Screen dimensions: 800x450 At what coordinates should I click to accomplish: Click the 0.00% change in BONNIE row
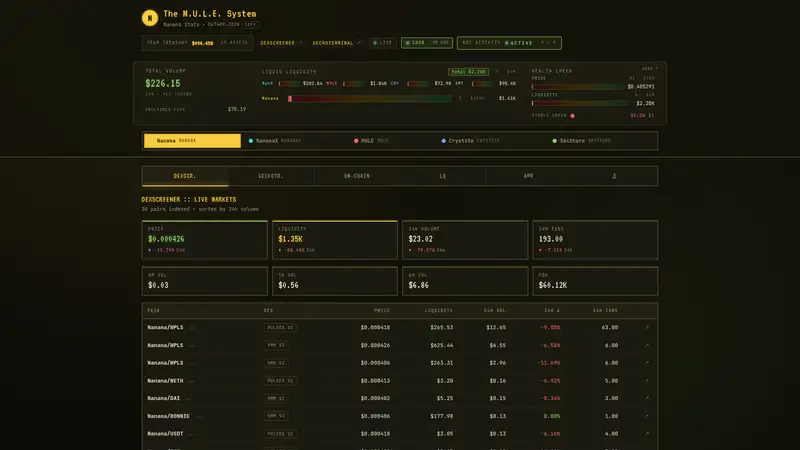click(552, 416)
